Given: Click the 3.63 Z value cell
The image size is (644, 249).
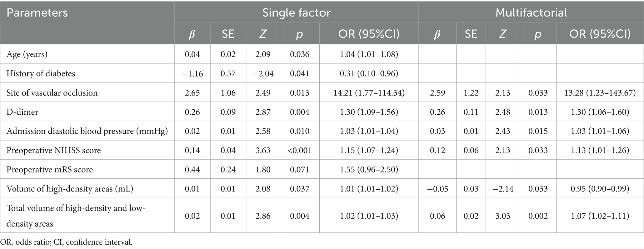Looking at the screenshot, I should point(263,150).
